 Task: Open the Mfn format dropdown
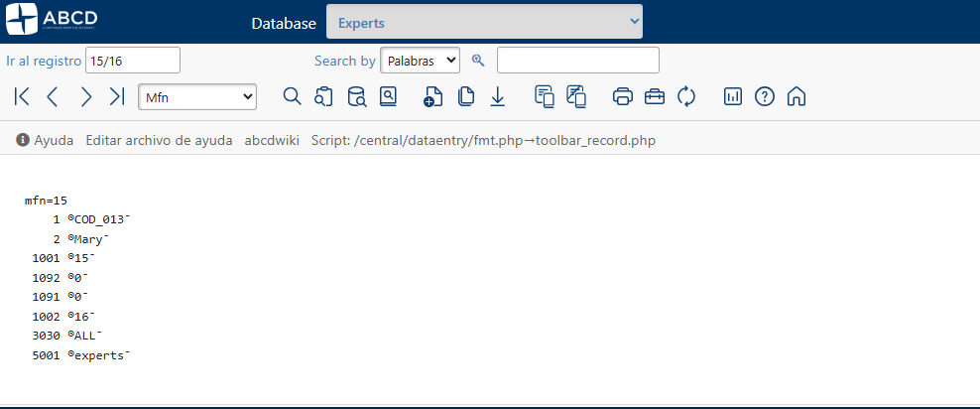click(x=197, y=96)
